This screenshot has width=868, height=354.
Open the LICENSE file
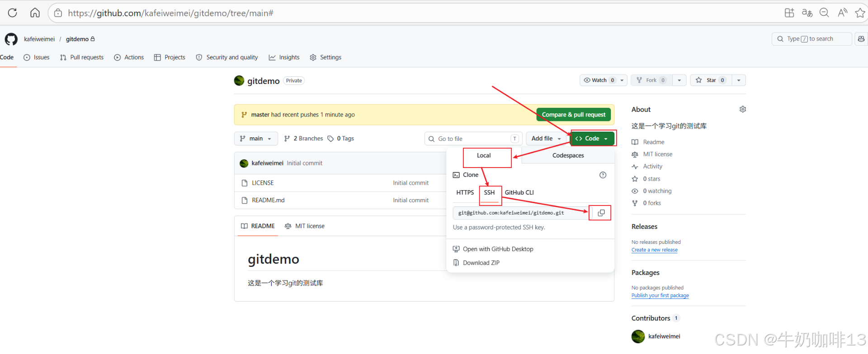tap(263, 183)
